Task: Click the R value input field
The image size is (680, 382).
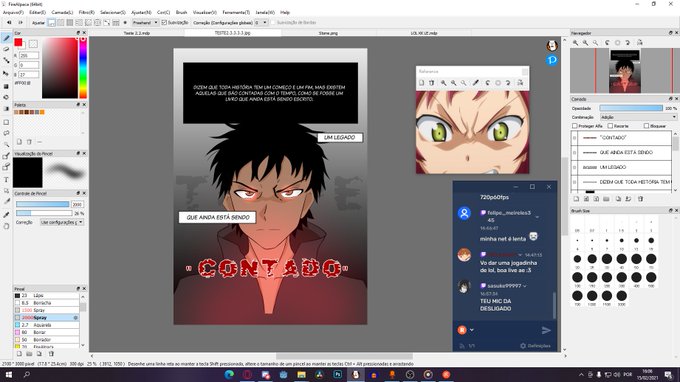Action: 29,56
